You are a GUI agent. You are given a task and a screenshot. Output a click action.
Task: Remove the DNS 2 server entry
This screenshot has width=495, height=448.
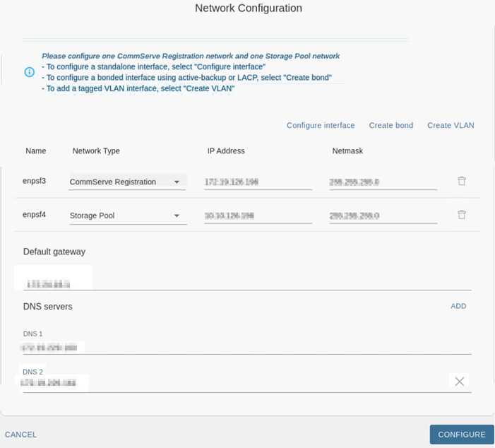point(459,382)
